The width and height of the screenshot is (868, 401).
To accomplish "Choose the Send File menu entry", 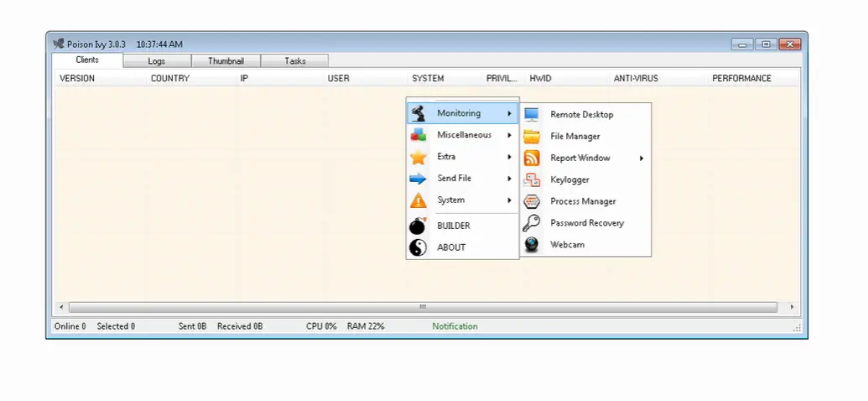I will [x=462, y=179].
